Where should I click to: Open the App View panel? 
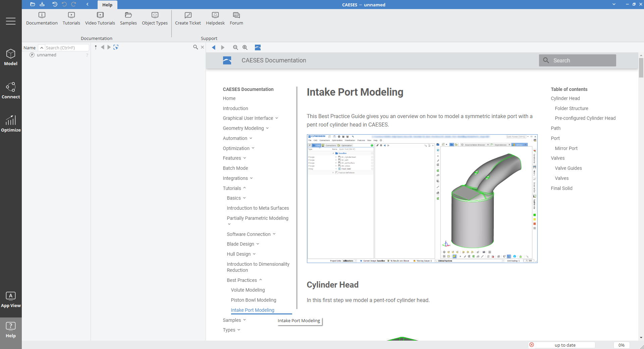pos(11,300)
